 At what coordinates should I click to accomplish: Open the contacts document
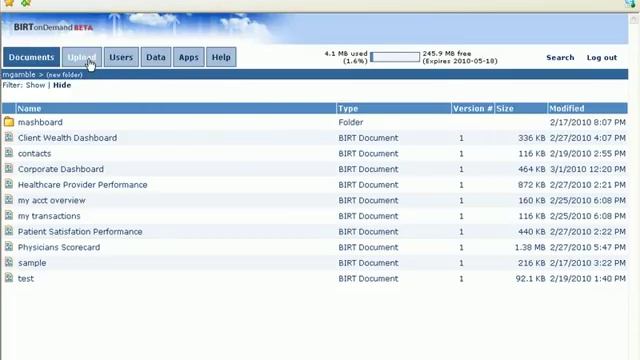(x=34, y=153)
